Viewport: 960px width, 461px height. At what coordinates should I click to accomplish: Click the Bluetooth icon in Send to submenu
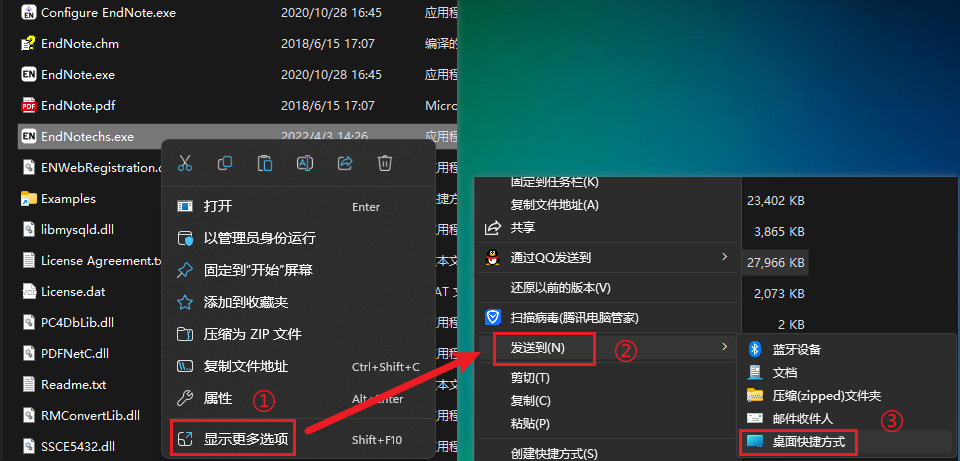point(755,349)
